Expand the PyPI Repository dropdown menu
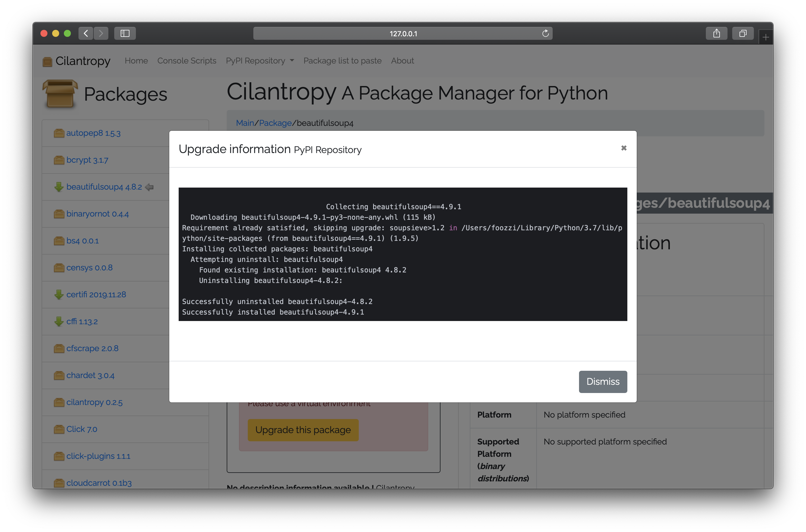The image size is (806, 532). point(260,61)
